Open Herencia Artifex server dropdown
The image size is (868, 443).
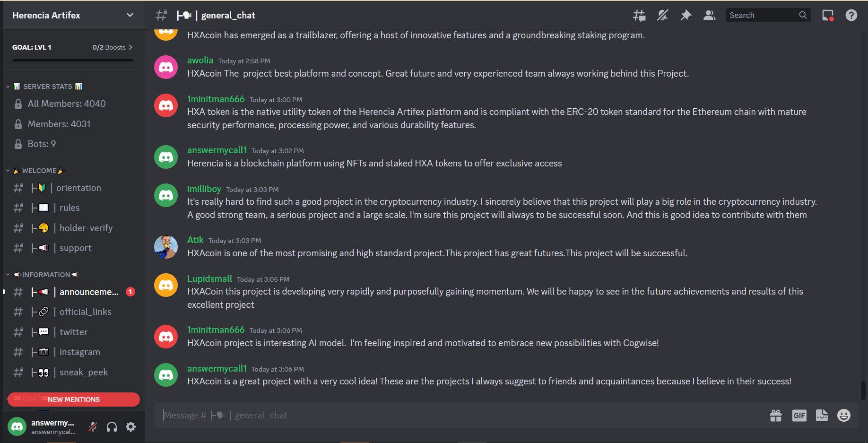pos(72,15)
